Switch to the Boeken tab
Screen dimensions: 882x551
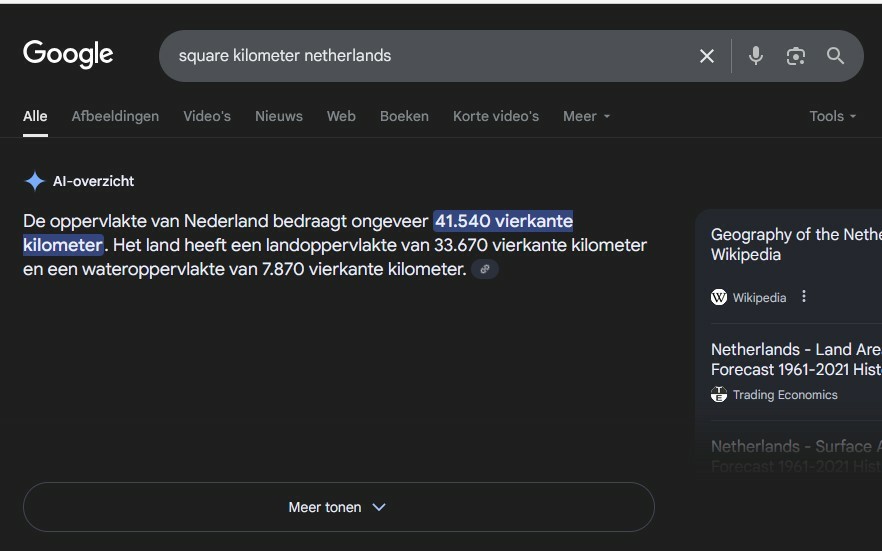point(404,116)
